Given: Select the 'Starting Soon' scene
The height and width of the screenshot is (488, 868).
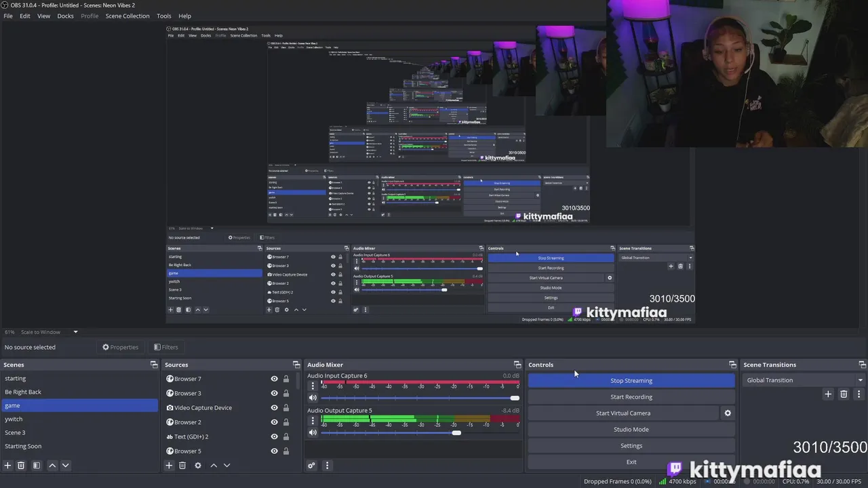Looking at the screenshot, I should [x=79, y=446].
